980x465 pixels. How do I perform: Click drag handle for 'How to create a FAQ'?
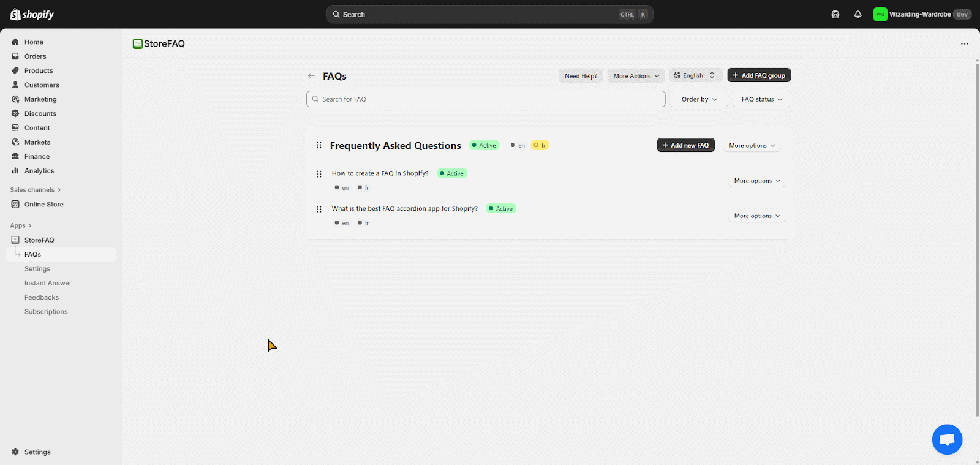[x=318, y=174]
